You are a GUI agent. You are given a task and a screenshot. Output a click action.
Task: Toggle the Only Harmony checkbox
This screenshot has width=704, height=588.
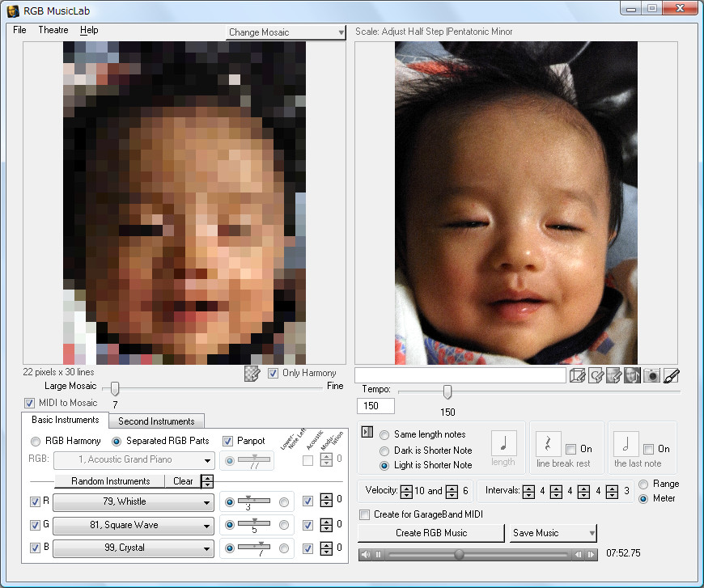pyautogui.click(x=273, y=374)
